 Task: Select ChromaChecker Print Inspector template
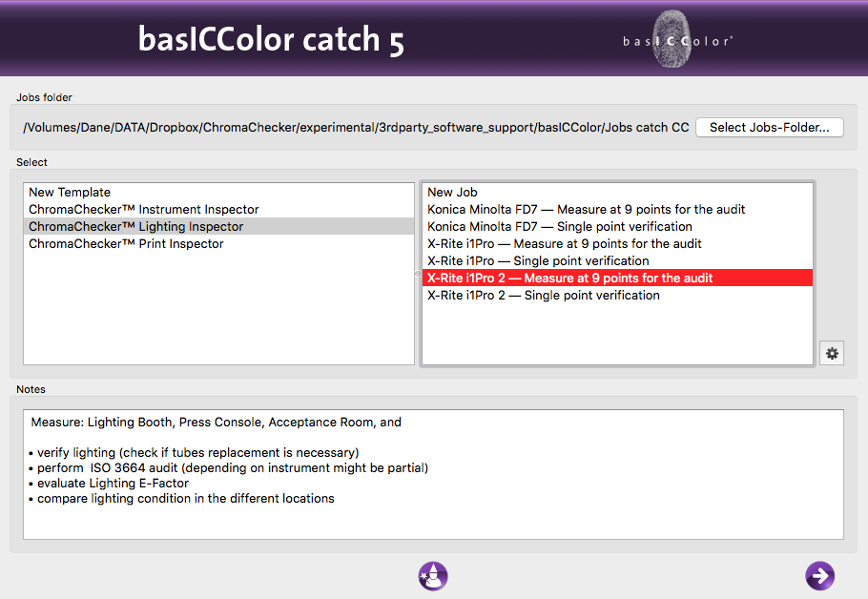pos(218,243)
